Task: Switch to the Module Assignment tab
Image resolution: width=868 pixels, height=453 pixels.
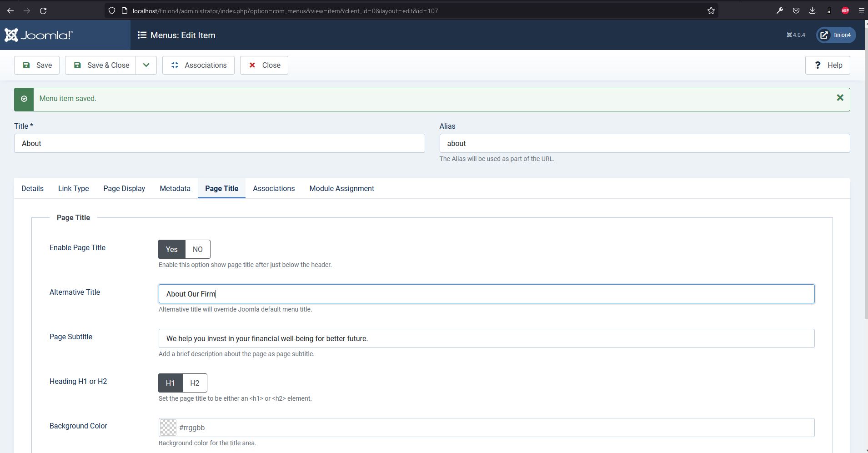Action: (x=341, y=188)
